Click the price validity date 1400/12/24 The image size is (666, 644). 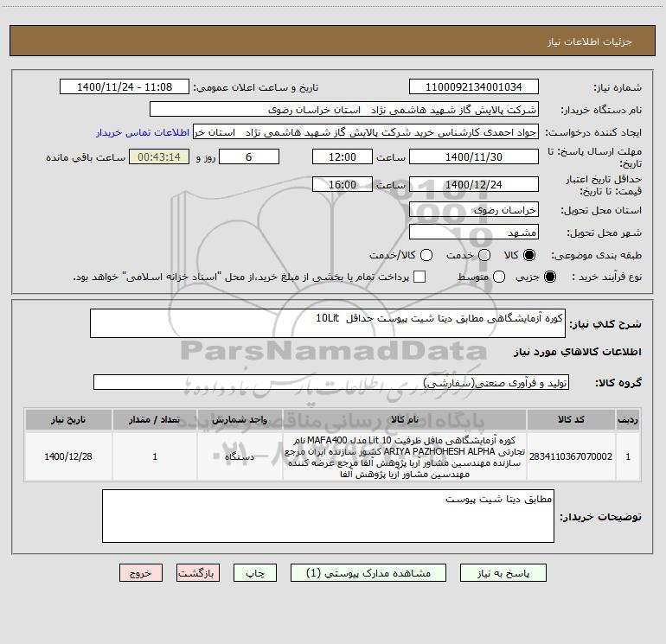click(474, 185)
